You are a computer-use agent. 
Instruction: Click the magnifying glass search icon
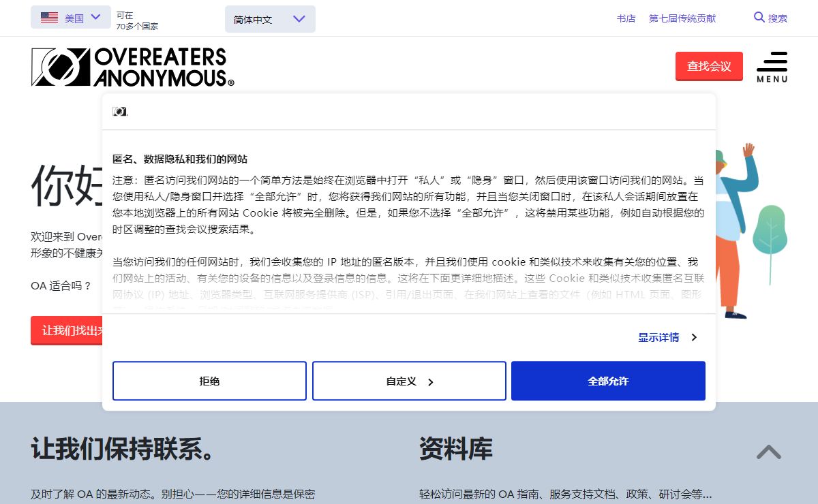(x=759, y=18)
